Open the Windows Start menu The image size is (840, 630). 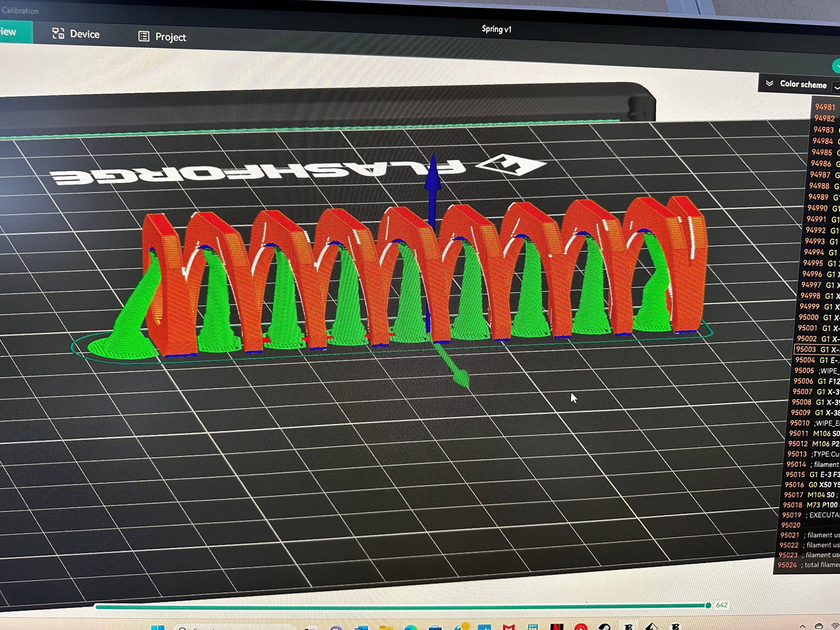(x=157, y=627)
